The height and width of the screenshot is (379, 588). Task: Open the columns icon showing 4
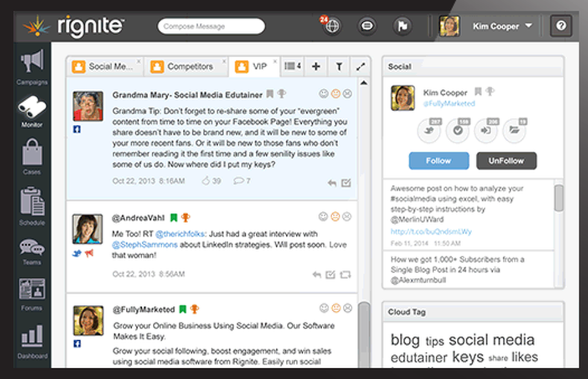tap(292, 66)
